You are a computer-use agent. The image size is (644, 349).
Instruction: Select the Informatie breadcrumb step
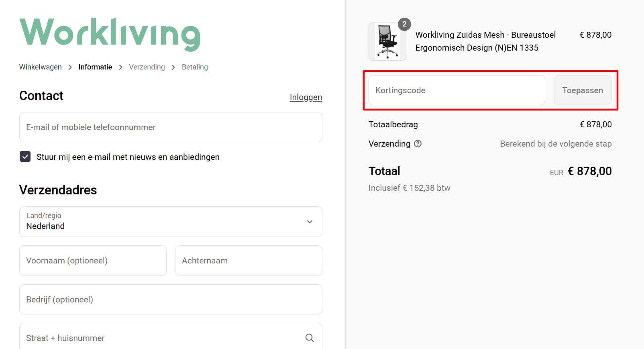pos(95,67)
